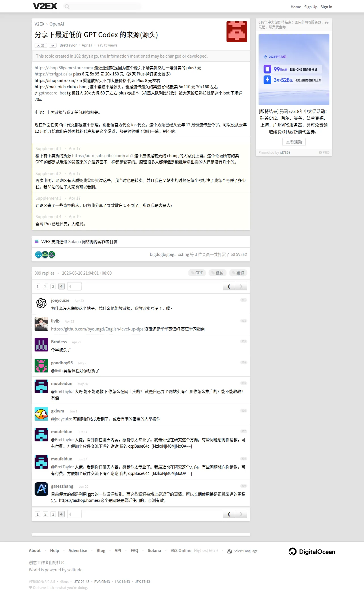The height and width of the screenshot is (596, 364).
Task: Open livib's avatar picture
Action: (41, 324)
